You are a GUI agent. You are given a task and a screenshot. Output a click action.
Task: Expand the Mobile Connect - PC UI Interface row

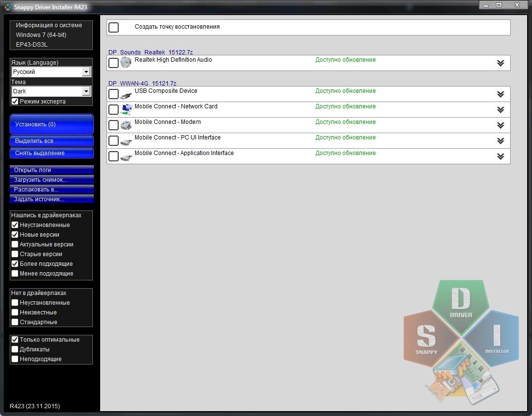click(x=500, y=141)
